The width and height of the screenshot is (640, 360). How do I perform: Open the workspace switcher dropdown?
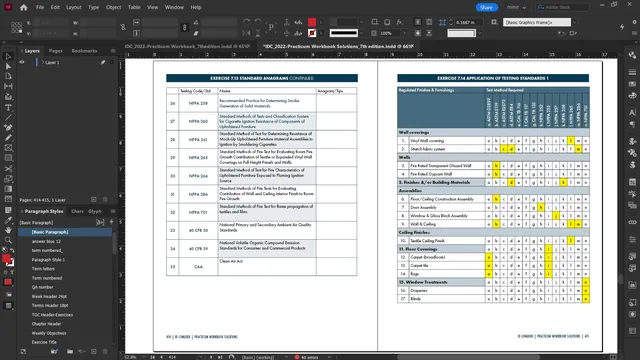[517, 7]
